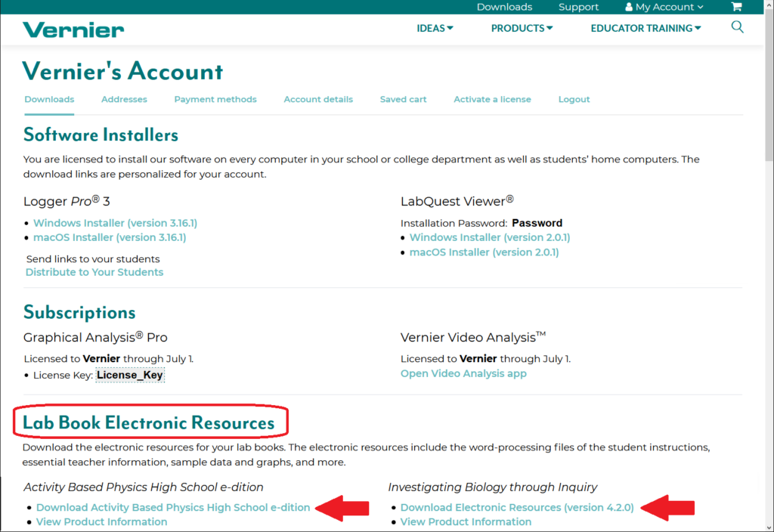Switch to the Addresses tab
The width and height of the screenshot is (774, 532).
click(124, 99)
